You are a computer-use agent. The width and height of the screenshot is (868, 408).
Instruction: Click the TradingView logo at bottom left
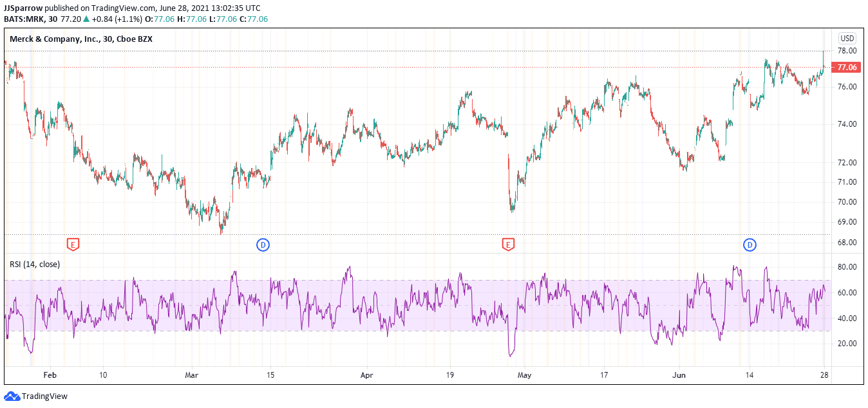(x=36, y=396)
